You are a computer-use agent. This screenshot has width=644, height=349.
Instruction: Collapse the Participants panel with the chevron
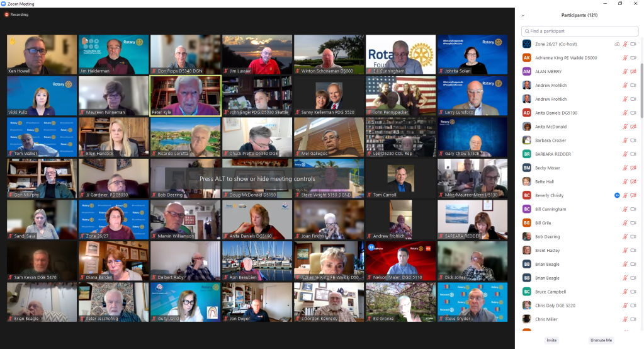click(x=523, y=15)
